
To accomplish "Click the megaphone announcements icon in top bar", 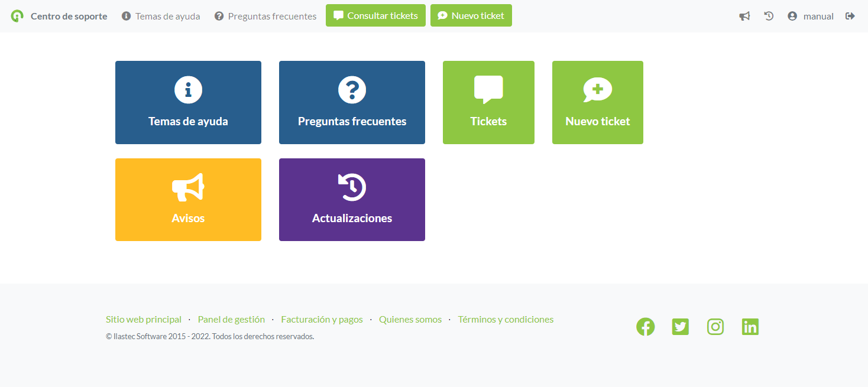I will [x=744, y=17].
